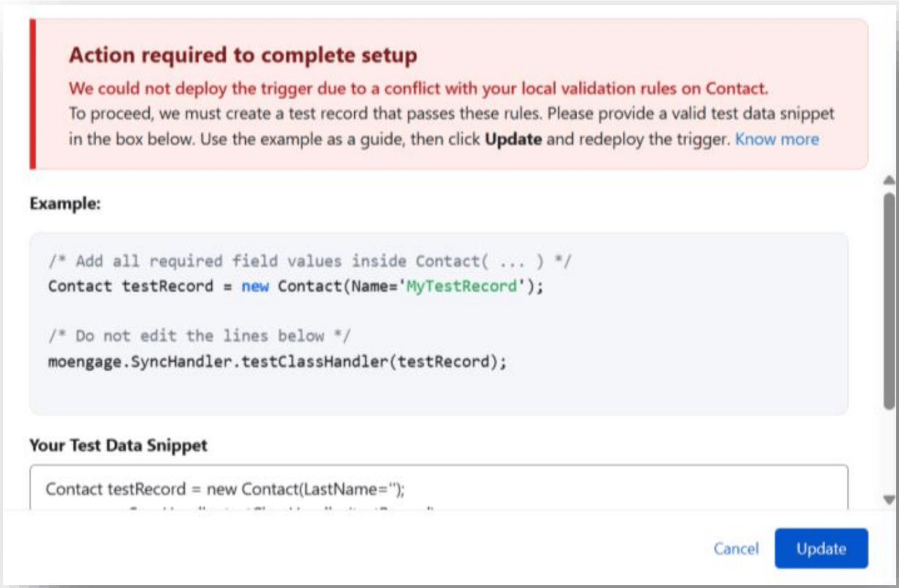Click the 'MyTestRecord' string in example code

(x=462, y=286)
